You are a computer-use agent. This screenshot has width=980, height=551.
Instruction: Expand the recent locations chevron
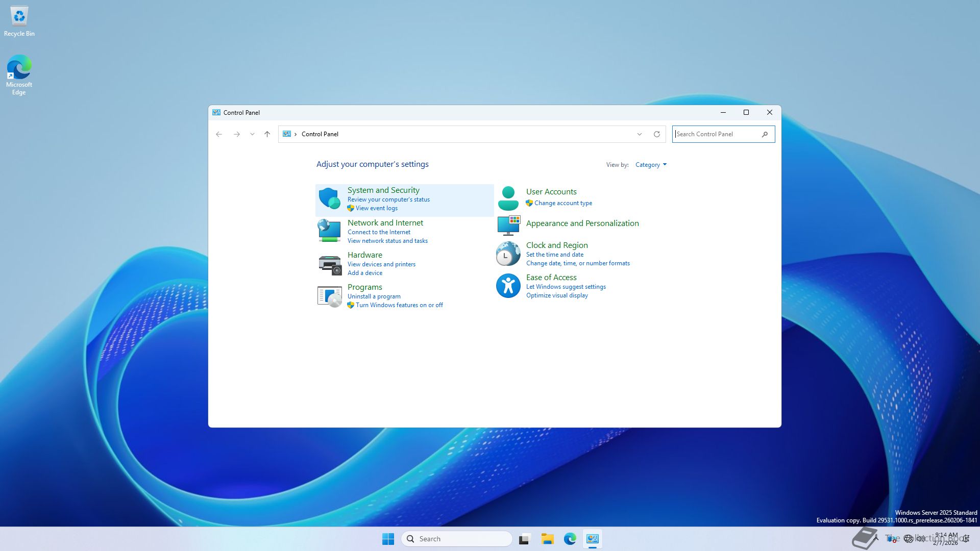(x=252, y=134)
